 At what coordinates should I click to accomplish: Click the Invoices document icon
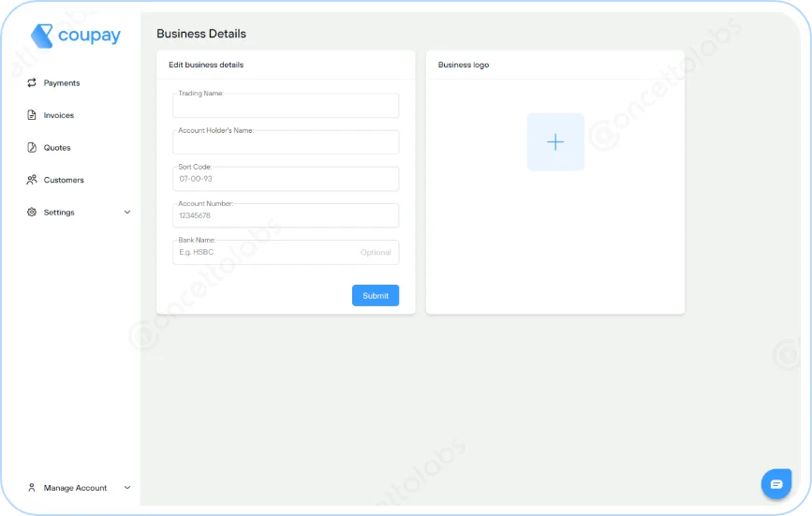point(32,115)
